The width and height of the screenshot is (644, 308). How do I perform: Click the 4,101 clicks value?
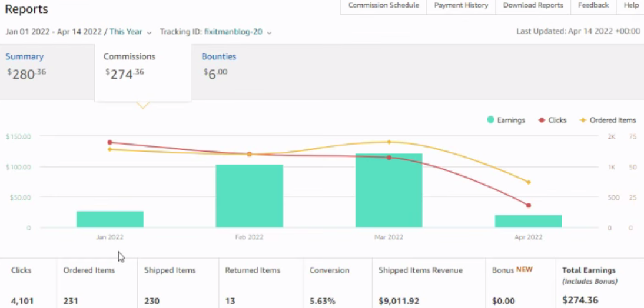pos(22,300)
